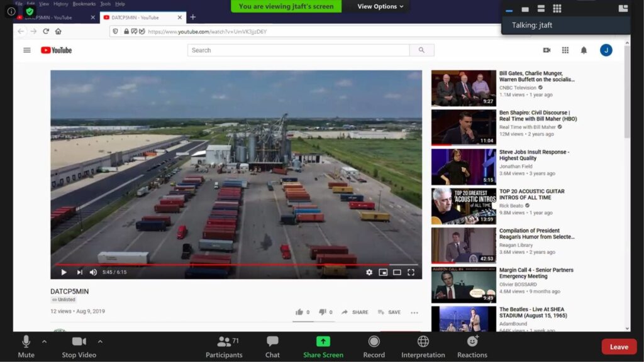Viewport: 644px width, 362px height.
Task: Expand video options arrow beside Stop Video
Action: pos(100,341)
